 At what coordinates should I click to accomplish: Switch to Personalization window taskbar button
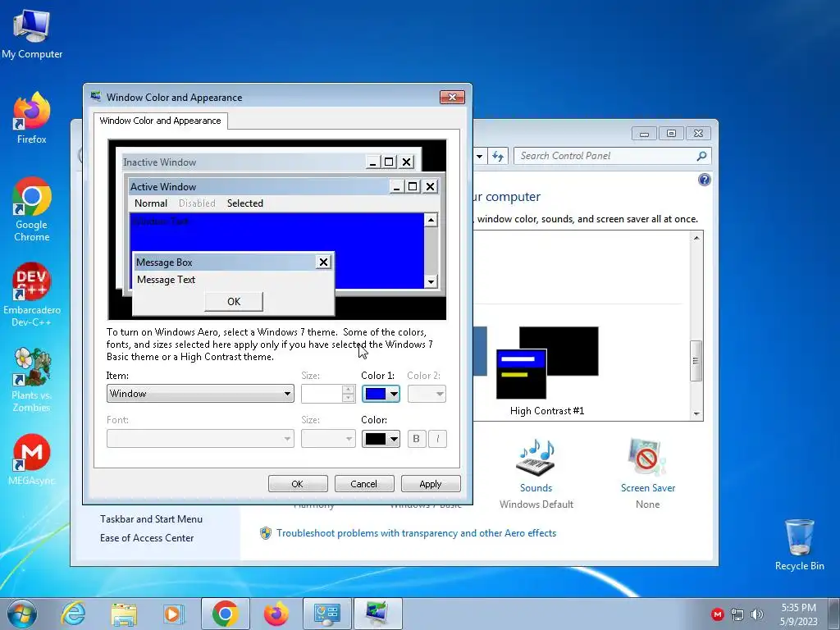coord(377,614)
